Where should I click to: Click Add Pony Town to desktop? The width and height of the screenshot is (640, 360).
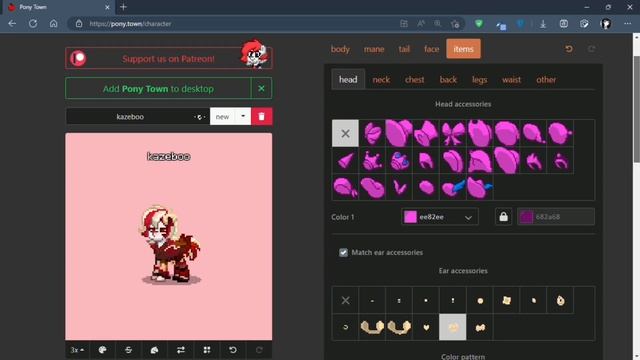158,89
